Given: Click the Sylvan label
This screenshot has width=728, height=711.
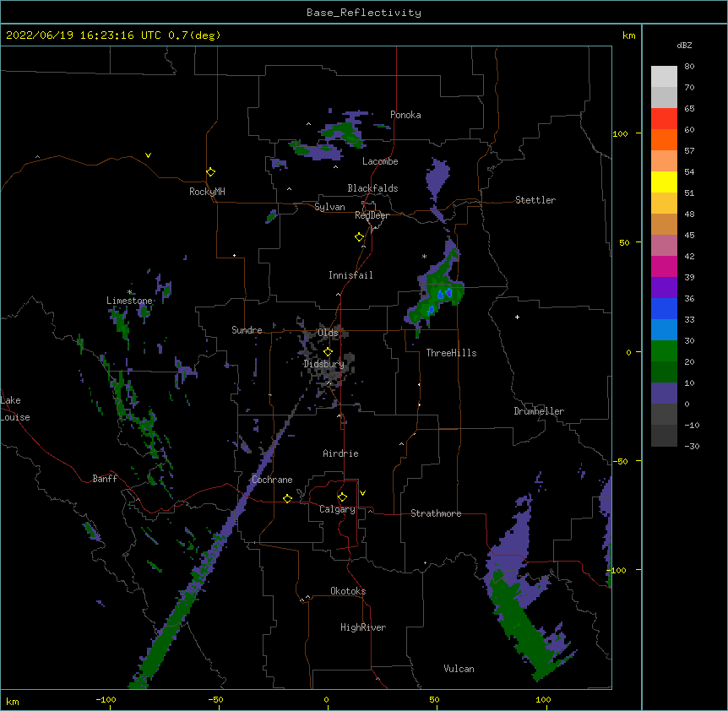Looking at the screenshot, I should tap(329, 207).
